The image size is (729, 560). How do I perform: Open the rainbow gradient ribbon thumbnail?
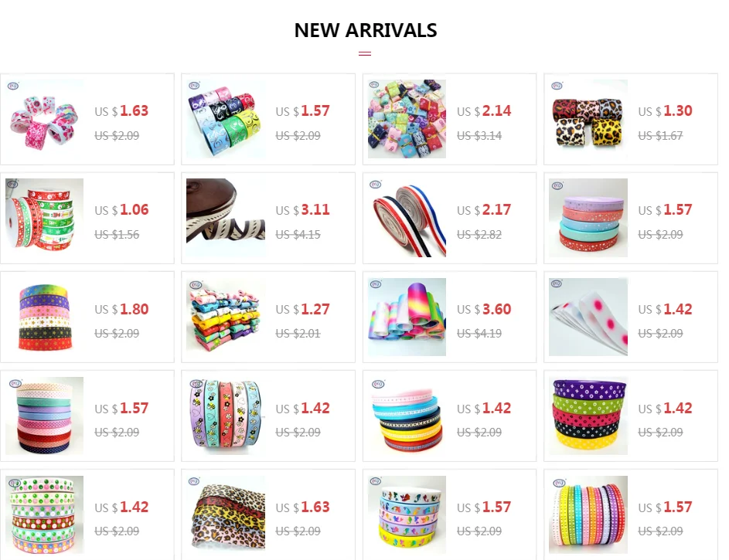407,317
